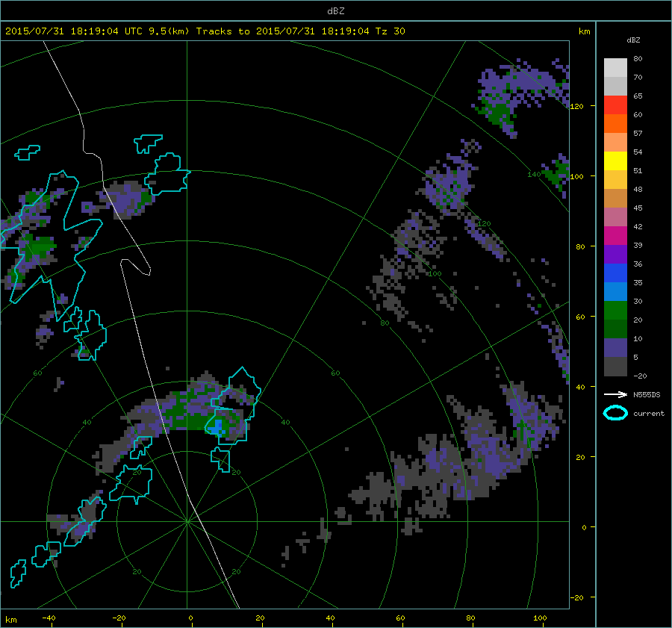The image size is (672, 628).
Task: Click the N555DS white arrow legend icon
Action: click(615, 394)
